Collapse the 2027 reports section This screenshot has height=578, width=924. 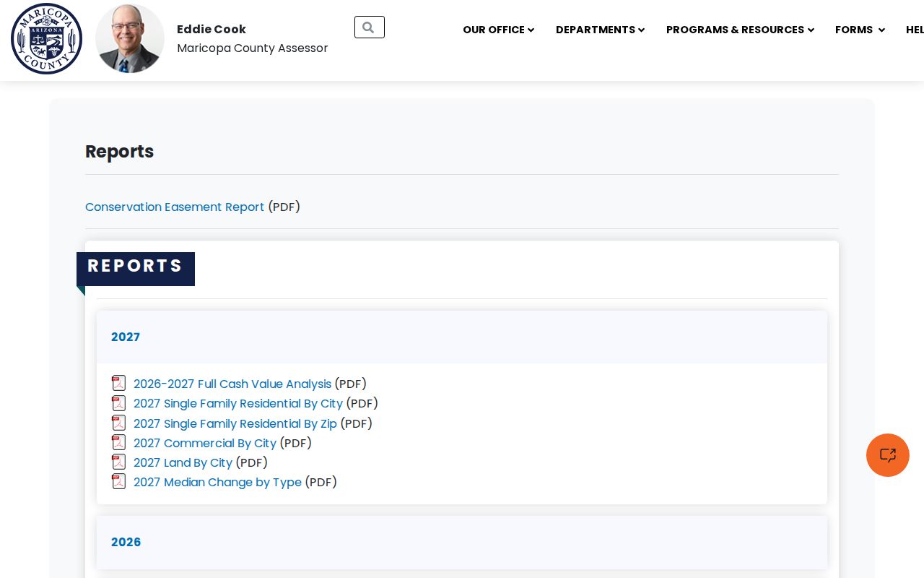[x=462, y=337]
